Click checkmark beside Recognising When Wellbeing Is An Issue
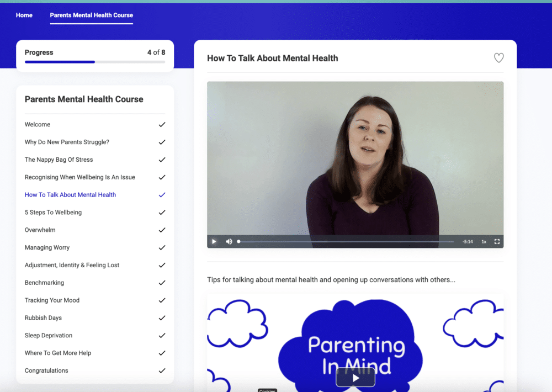552x392 pixels. point(162,177)
